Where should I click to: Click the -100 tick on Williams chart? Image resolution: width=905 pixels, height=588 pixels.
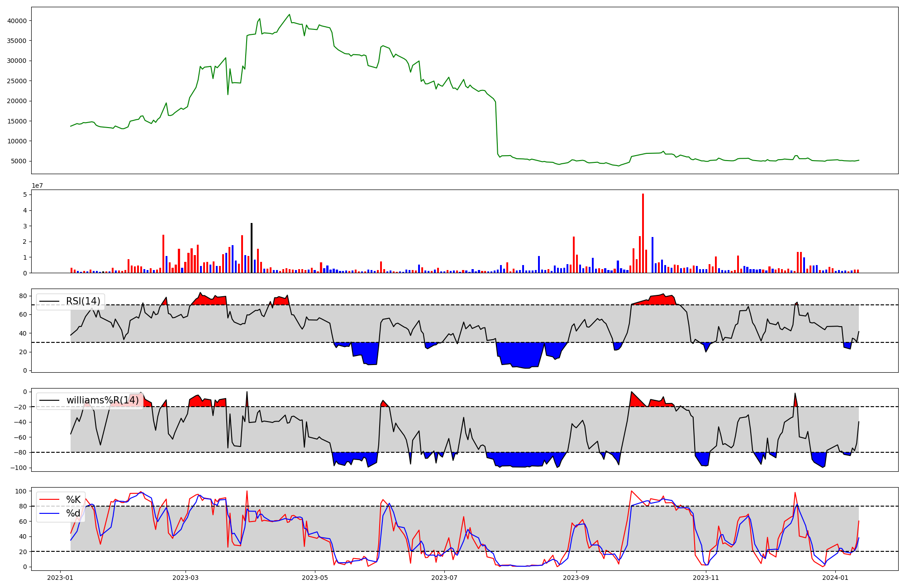[x=18, y=468]
